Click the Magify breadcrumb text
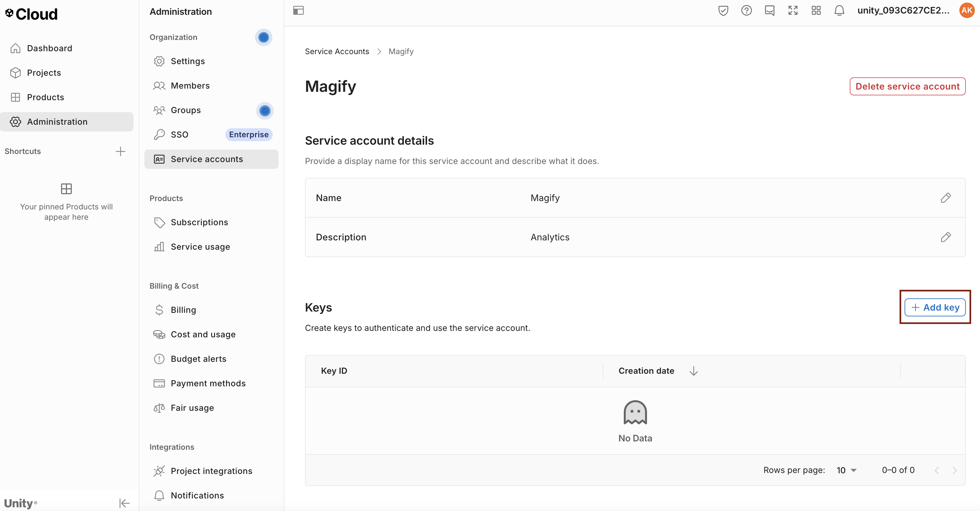 (x=401, y=51)
